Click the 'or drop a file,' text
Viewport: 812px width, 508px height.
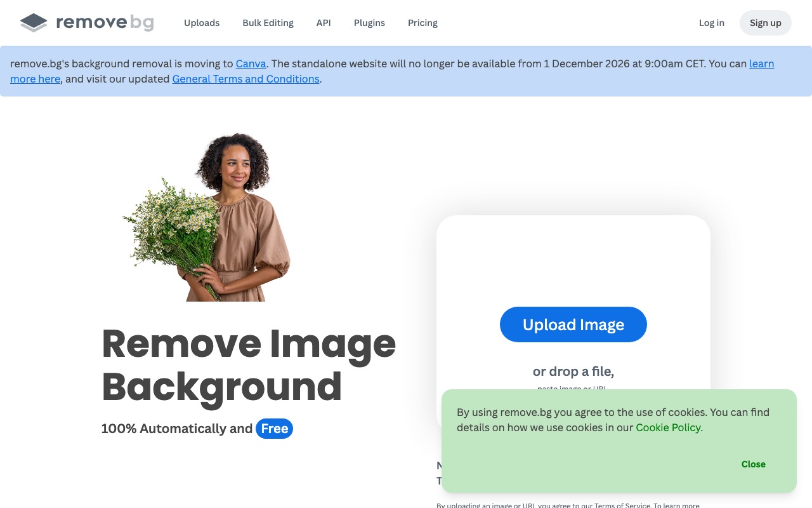coord(573,371)
